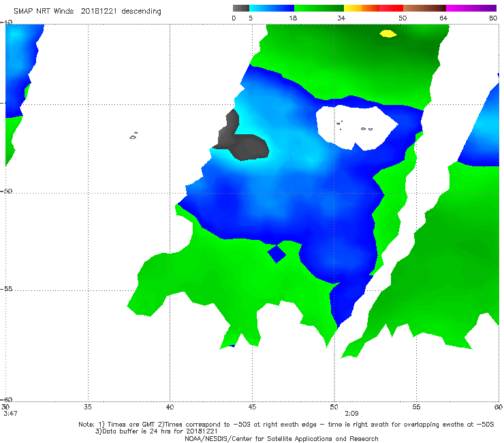
Task: Click the legend value '50'
Action: tap(403, 18)
